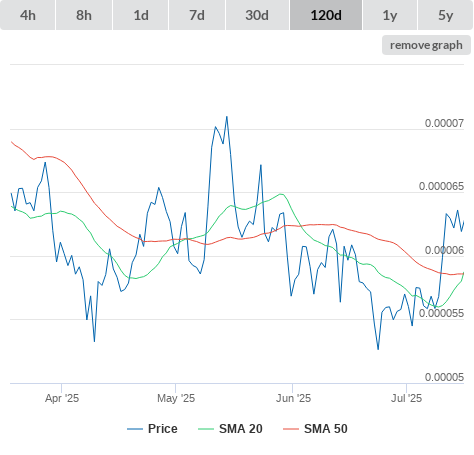Viewport: 474px width, 455px height.
Task: Select the 4h time range tab
Action: pyautogui.click(x=28, y=15)
